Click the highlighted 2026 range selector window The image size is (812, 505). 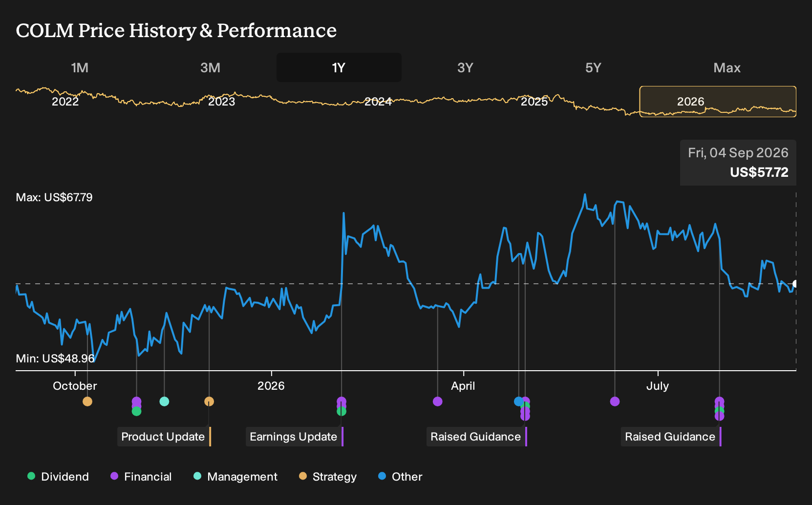(x=718, y=101)
